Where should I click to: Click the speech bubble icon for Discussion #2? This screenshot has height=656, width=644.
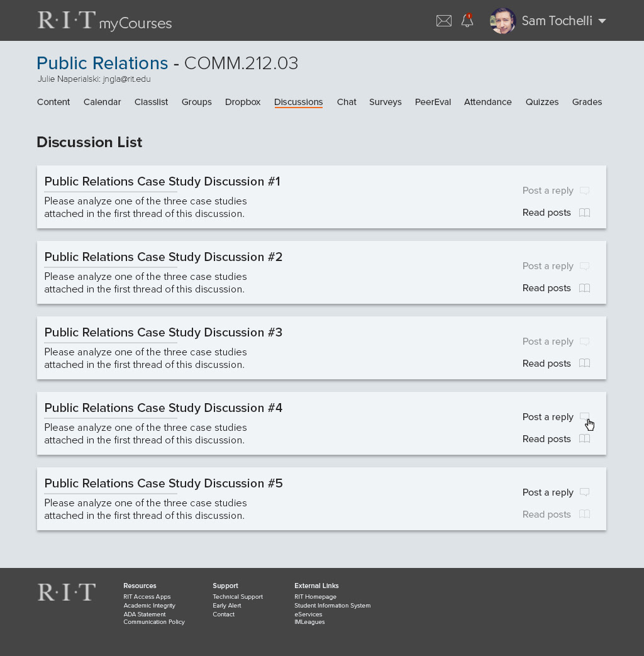[585, 266]
